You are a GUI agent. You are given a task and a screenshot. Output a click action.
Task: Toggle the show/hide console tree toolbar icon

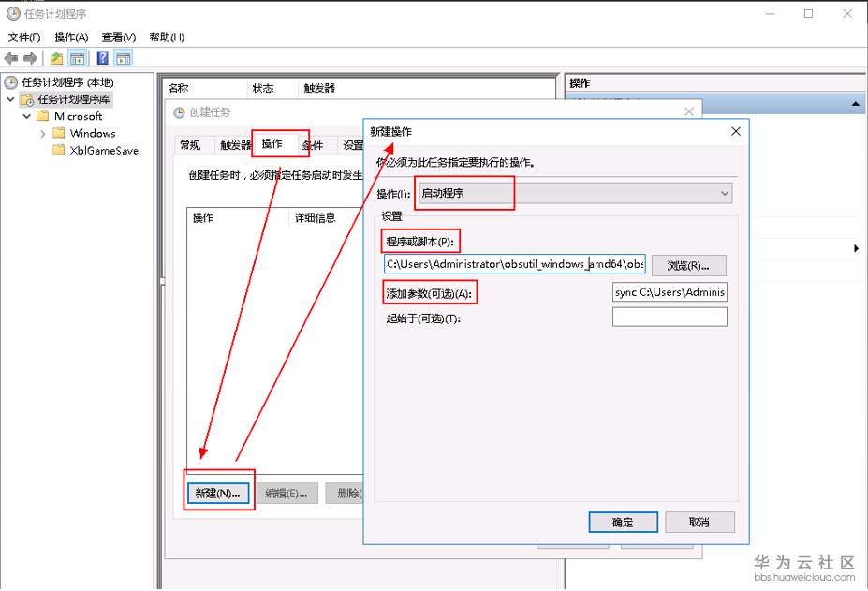tap(77, 58)
